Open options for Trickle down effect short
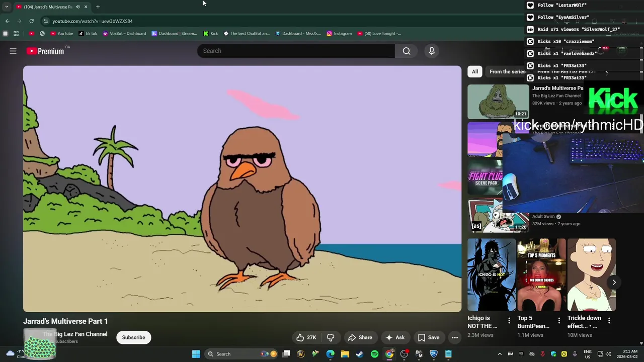 click(609, 320)
